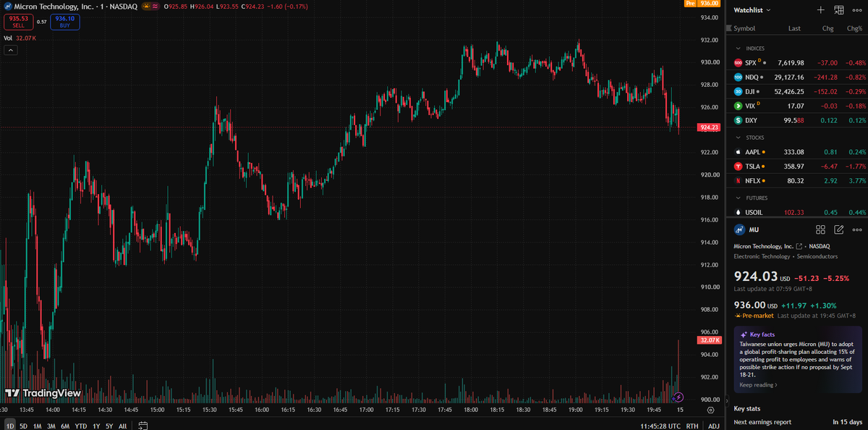Click the Micron logo beside the chart title
Viewport: 868px width, 430px height.
7,6
